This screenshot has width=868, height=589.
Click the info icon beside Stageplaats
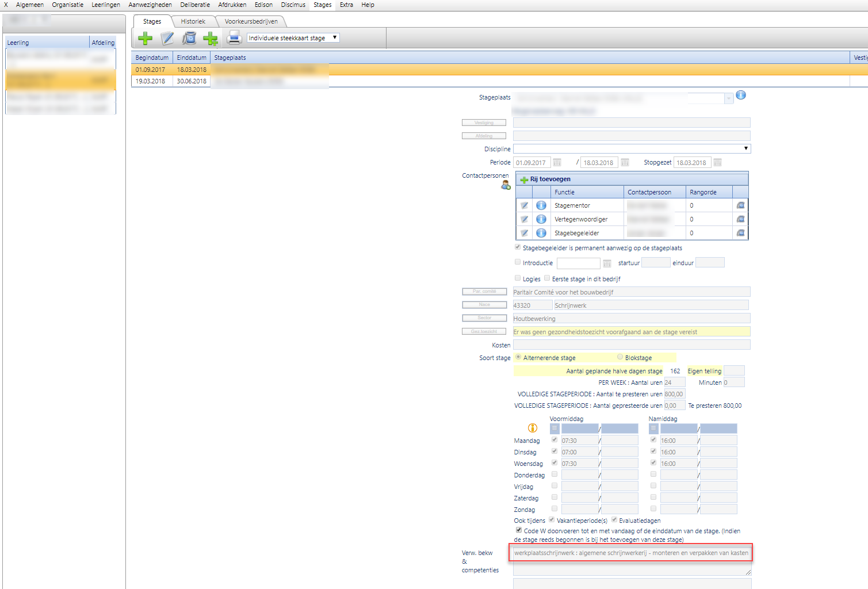tap(741, 95)
